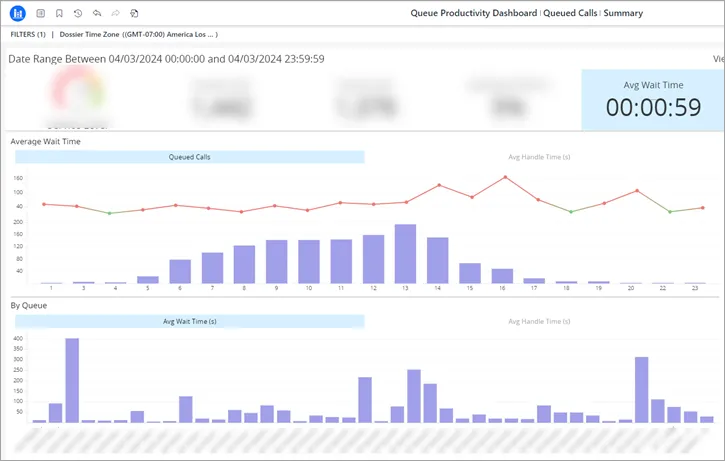This screenshot has width=725, height=461.
Task: Click the reset/history clock icon
Action: click(78, 13)
